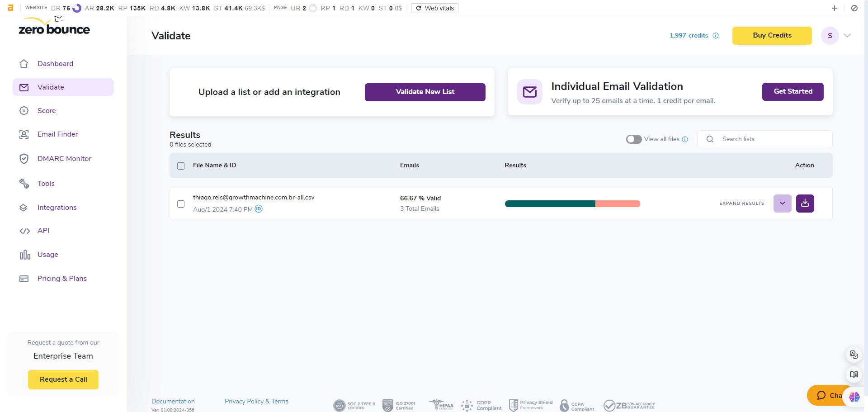Click the API code brackets icon
The image size is (868, 412).
click(24, 231)
